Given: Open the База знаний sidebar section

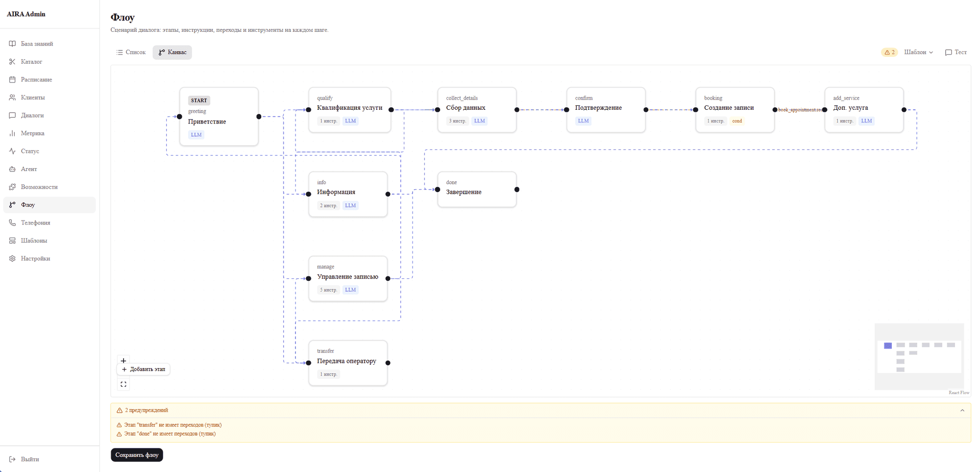Looking at the screenshot, I should 49,44.
